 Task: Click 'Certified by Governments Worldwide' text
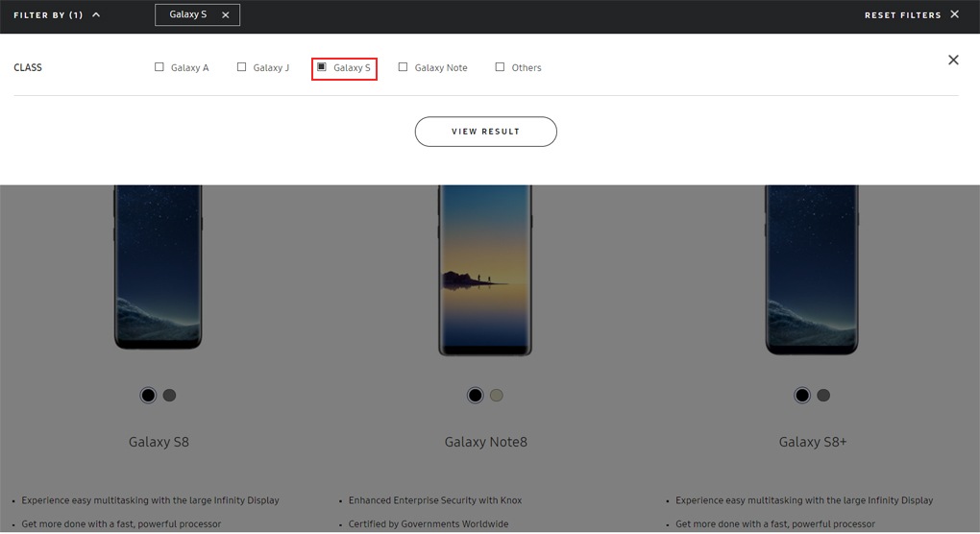tap(429, 524)
